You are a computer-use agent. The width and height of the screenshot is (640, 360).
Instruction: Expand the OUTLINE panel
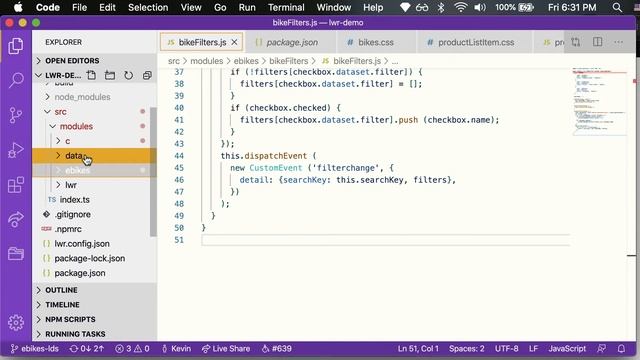tap(95, 290)
